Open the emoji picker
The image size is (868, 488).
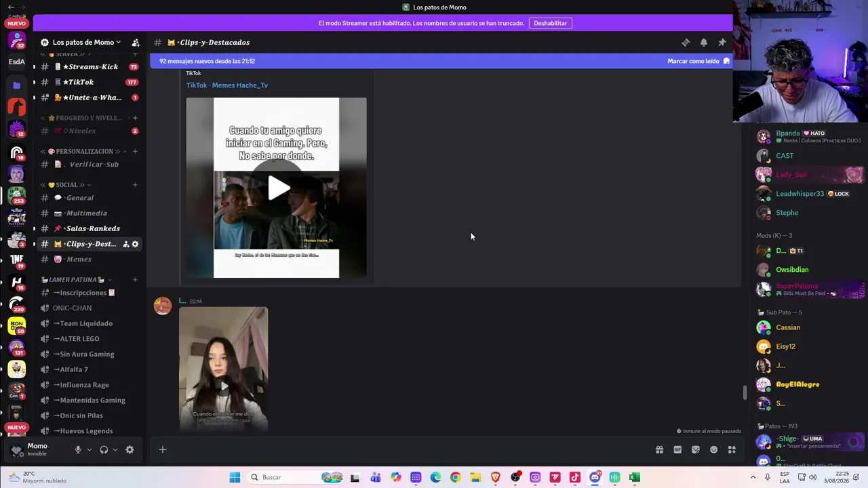pos(713,449)
